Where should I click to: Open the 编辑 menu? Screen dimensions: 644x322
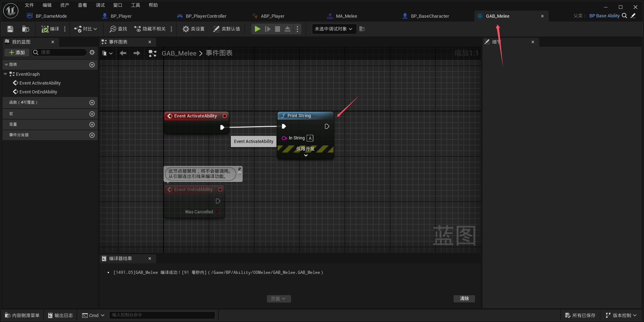[x=47, y=5]
